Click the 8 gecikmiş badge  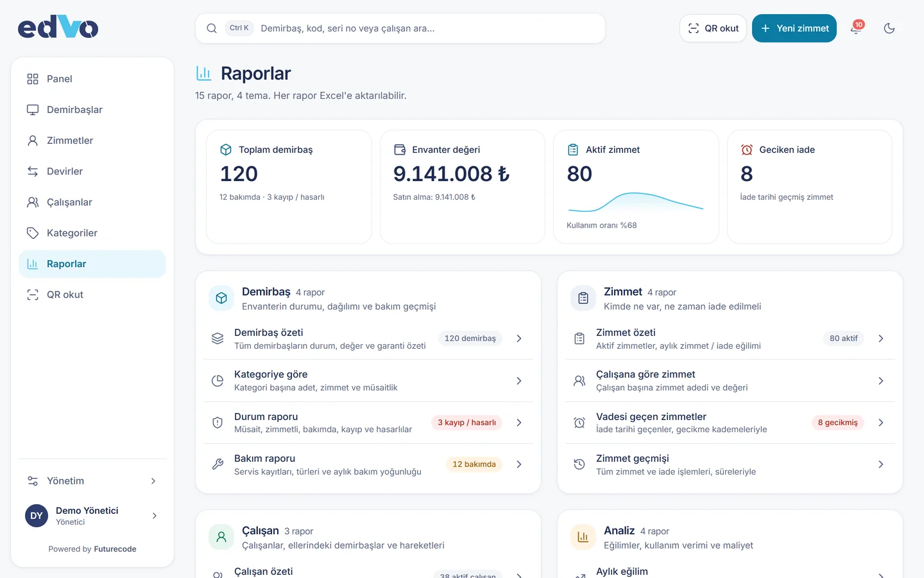coord(837,423)
